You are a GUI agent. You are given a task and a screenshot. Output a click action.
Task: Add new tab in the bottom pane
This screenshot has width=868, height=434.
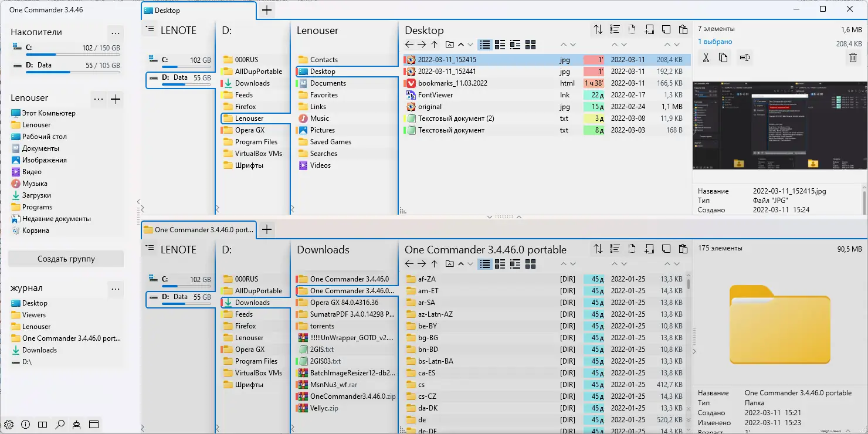(x=267, y=229)
